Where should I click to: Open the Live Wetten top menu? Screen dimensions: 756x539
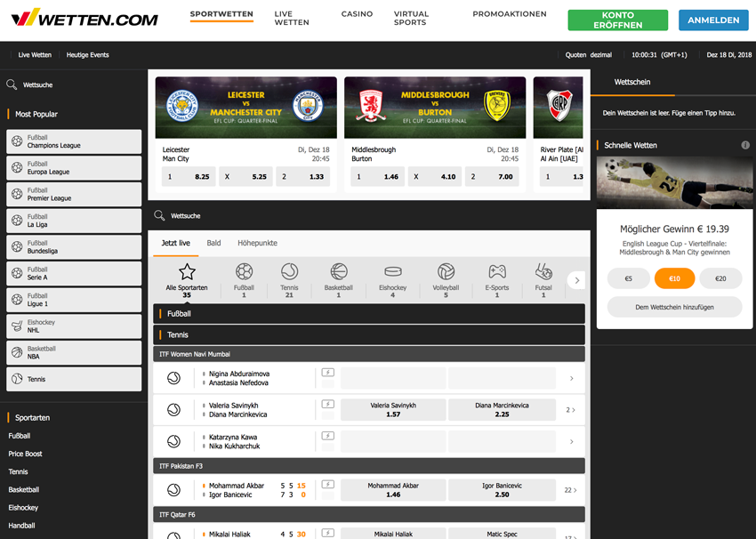292,19
